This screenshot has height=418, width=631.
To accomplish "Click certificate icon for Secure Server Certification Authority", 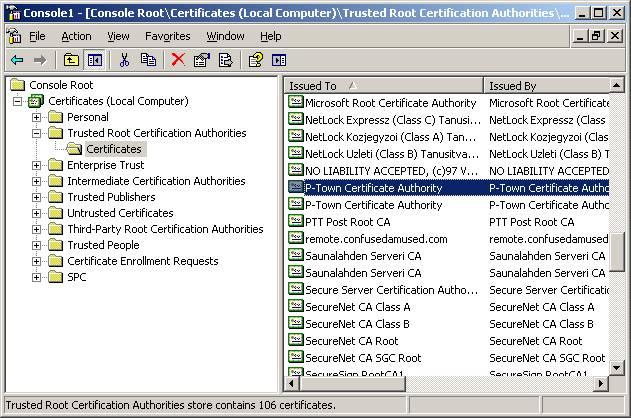I will click(x=295, y=289).
